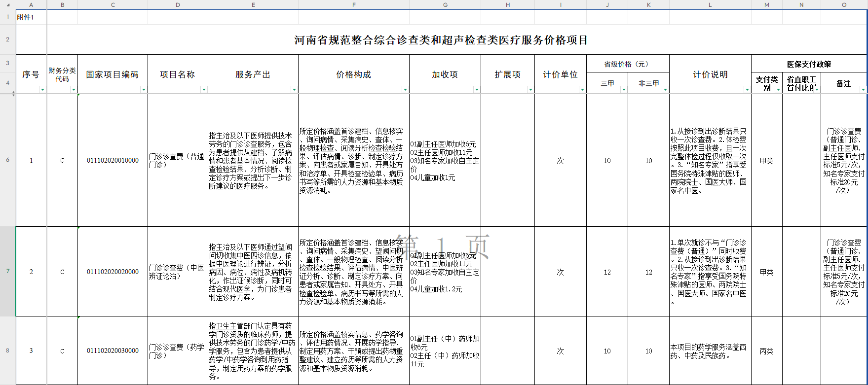Image resolution: width=868 pixels, height=385 pixels.
Task: Open the 项目名称 filter dropdown
Action: 204,89
